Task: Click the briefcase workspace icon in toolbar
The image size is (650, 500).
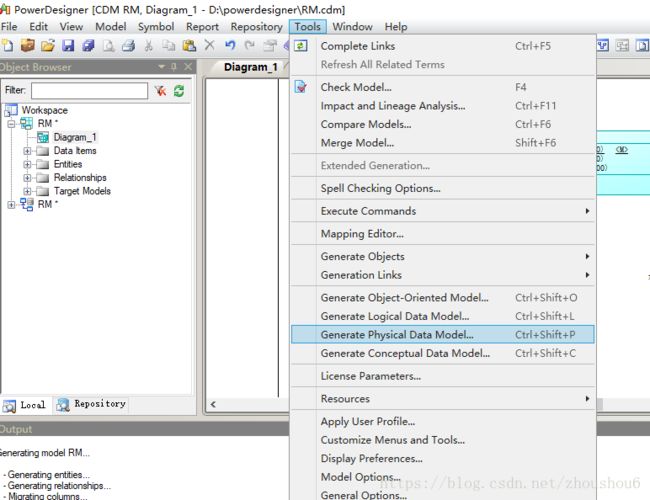Action: pyautogui.click(x=27, y=45)
